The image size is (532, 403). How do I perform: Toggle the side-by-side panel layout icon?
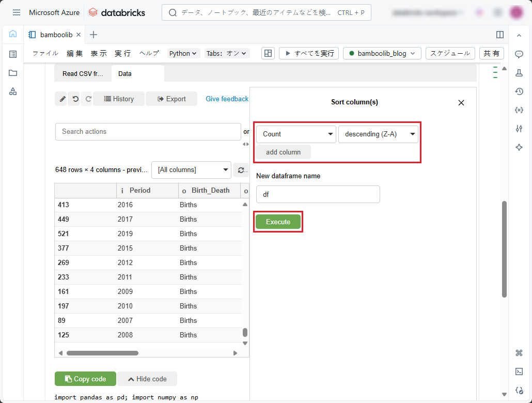499,35
